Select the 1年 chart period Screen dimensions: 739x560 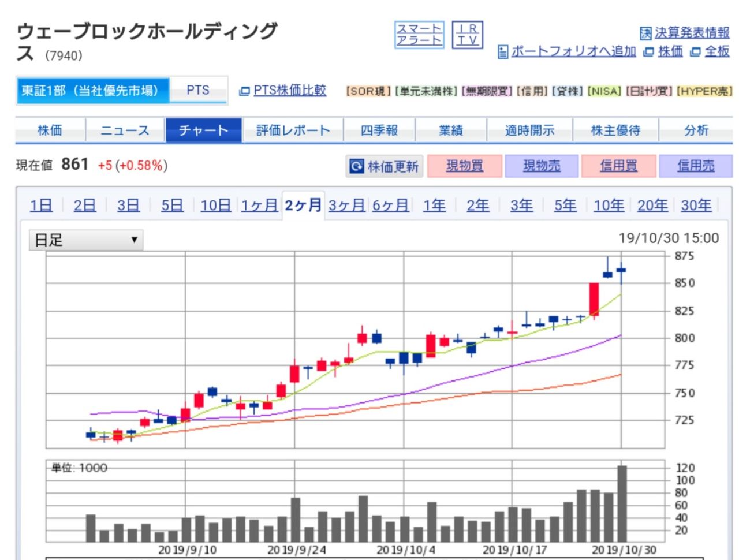point(434,206)
